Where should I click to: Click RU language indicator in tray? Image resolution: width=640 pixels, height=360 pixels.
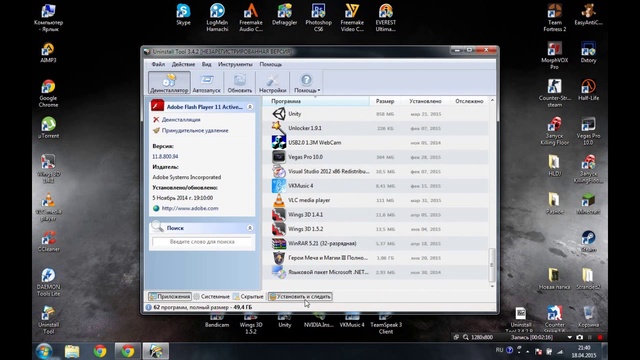pyautogui.click(x=499, y=350)
